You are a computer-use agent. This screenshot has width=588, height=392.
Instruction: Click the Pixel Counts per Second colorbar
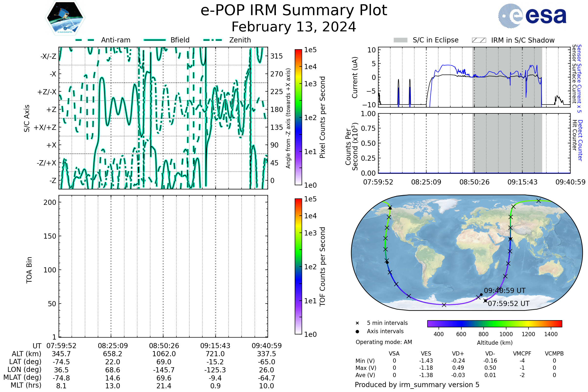pyautogui.click(x=298, y=117)
